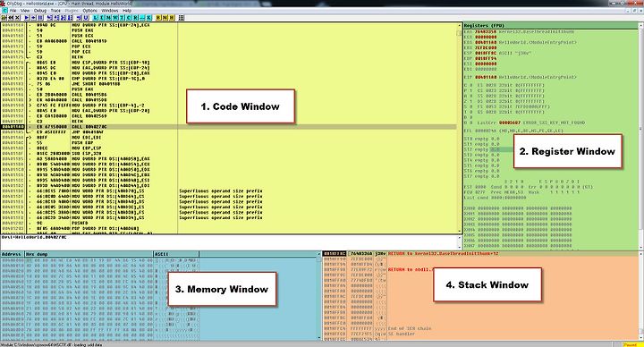The width and height of the screenshot is (644, 347).
Task: Run the program with the play icon
Action: coord(27,18)
